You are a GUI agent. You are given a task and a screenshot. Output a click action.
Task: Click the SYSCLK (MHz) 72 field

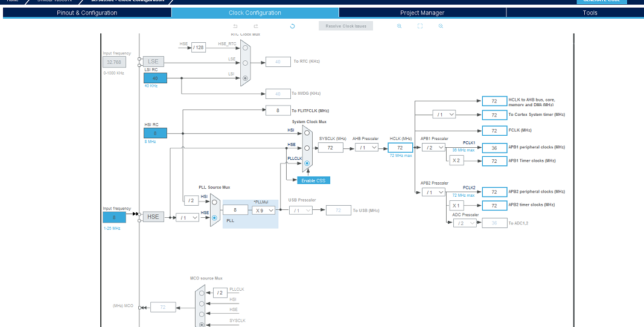coord(331,147)
